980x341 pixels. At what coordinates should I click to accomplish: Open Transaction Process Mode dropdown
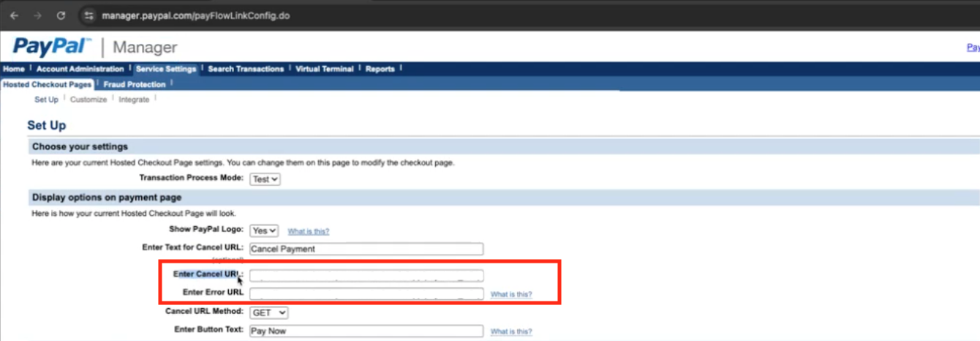click(x=265, y=179)
